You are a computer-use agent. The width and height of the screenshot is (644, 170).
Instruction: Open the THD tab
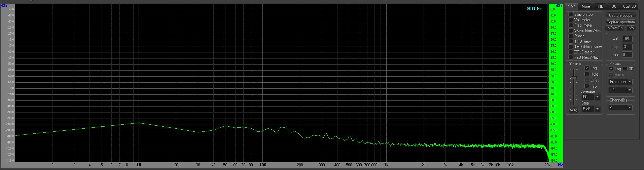600,6
